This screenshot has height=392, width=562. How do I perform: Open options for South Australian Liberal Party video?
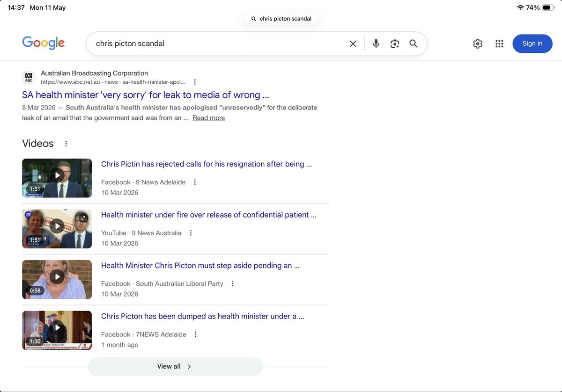click(x=233, y=283)
